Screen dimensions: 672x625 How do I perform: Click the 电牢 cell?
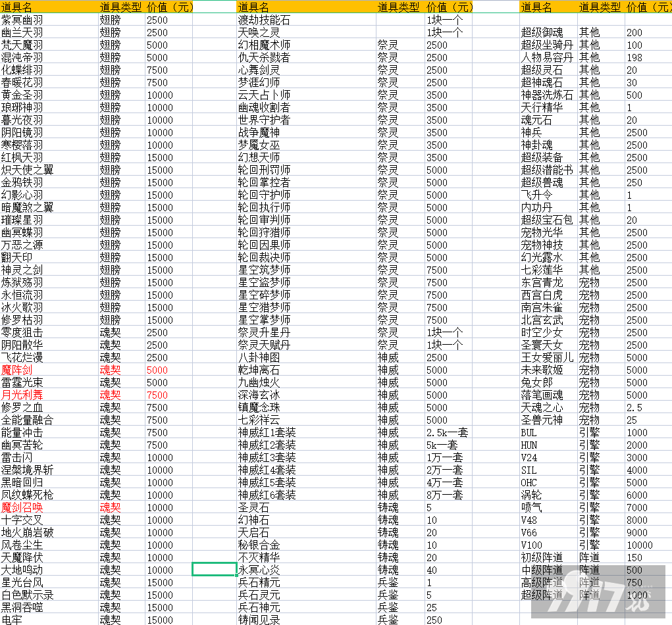click(x=12, y=620)
